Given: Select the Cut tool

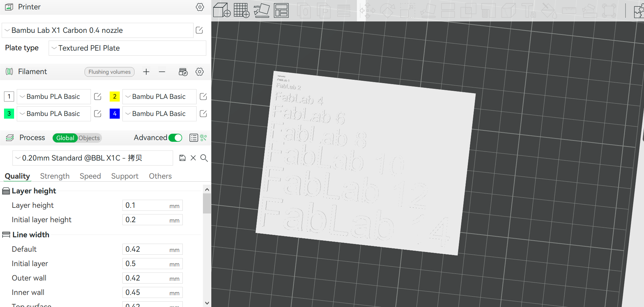Looking at the screenshot, I should (x=448, y=10).
